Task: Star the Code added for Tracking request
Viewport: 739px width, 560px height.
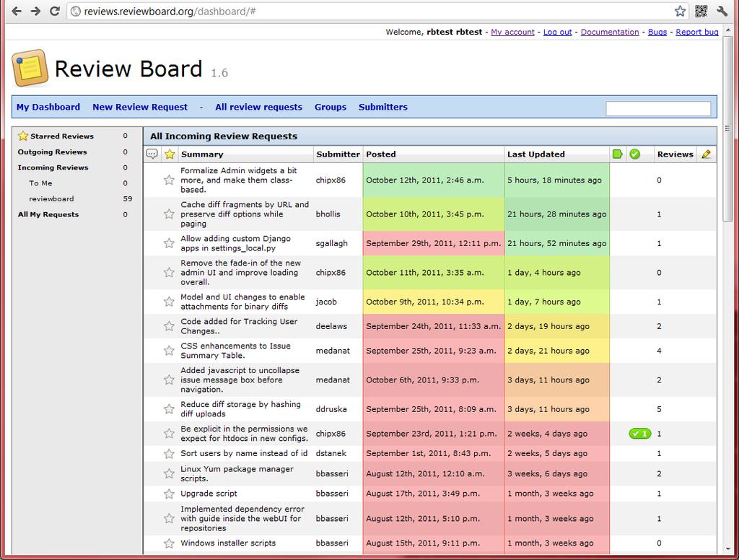Action: click(x=169, y=325)
